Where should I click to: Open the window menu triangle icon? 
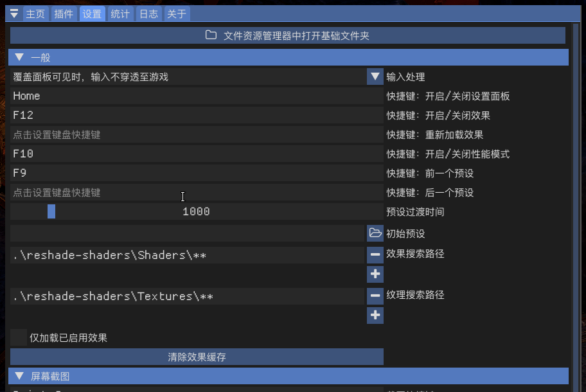[x=14, y=14]
